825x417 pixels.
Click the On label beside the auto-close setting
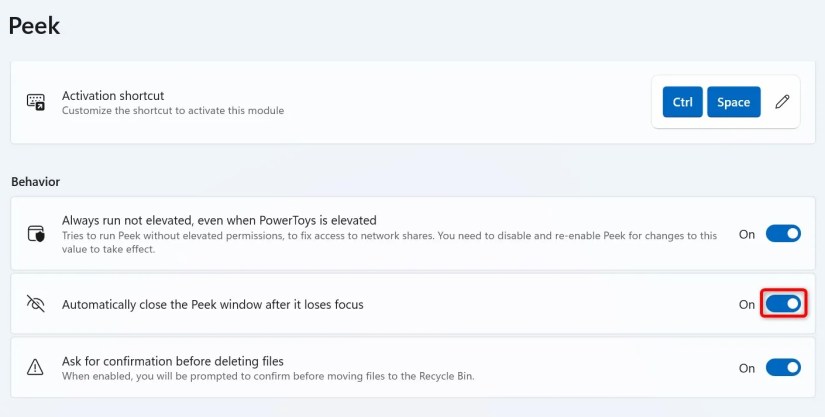[747, 304]
